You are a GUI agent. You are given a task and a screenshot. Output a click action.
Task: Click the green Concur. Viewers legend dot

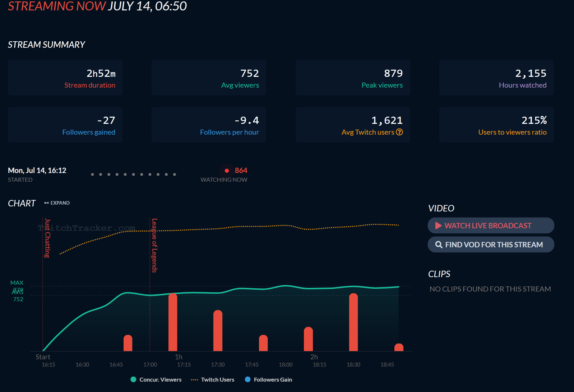click(133, 379)
